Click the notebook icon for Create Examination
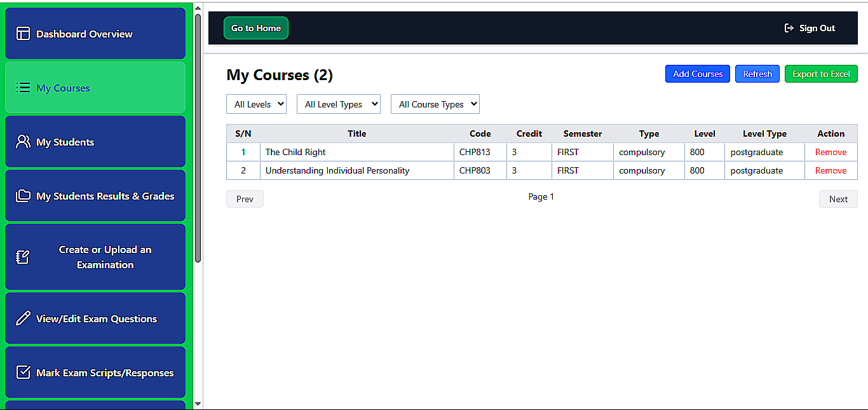868x410 pixels. (x=23, y=257)
